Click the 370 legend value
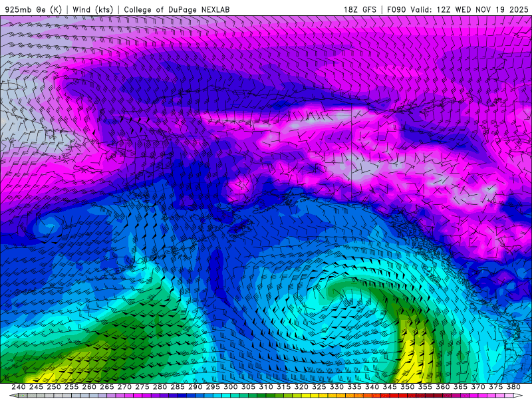 coord(478,387)
